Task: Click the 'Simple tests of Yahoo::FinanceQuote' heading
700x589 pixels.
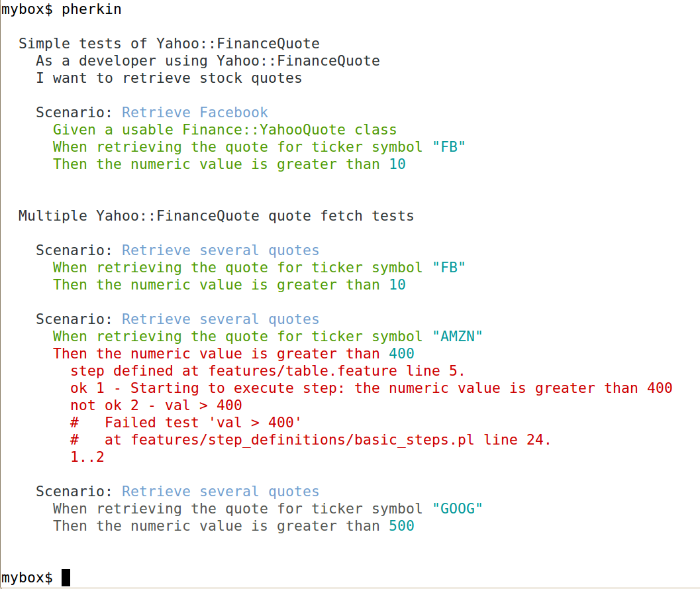Action: (x=169, y=44)
